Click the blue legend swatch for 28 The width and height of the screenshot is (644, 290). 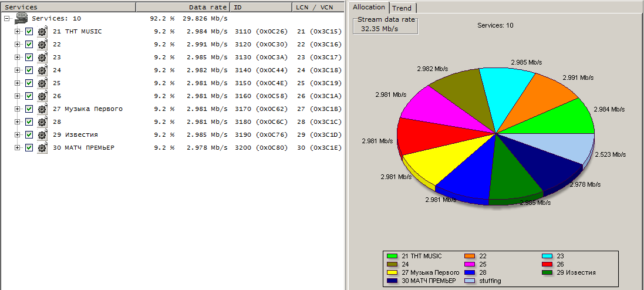[470, 272]
